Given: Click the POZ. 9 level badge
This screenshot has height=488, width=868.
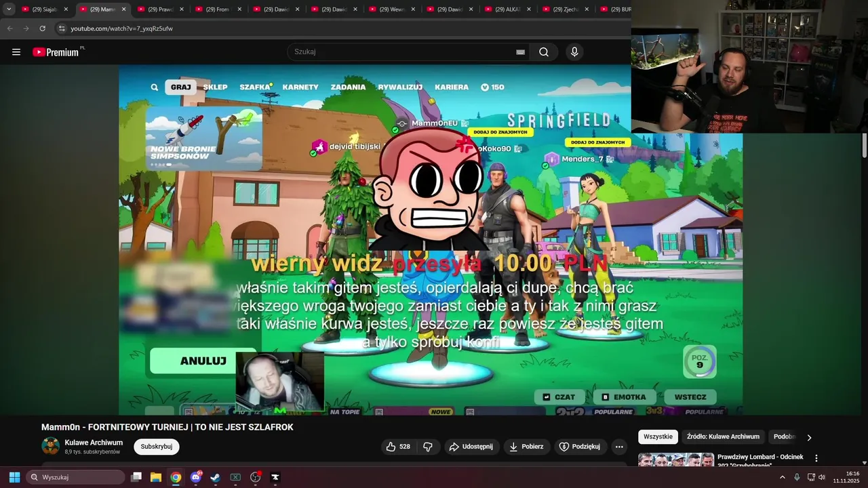Looking at the screenshot, I should (700, 362).
